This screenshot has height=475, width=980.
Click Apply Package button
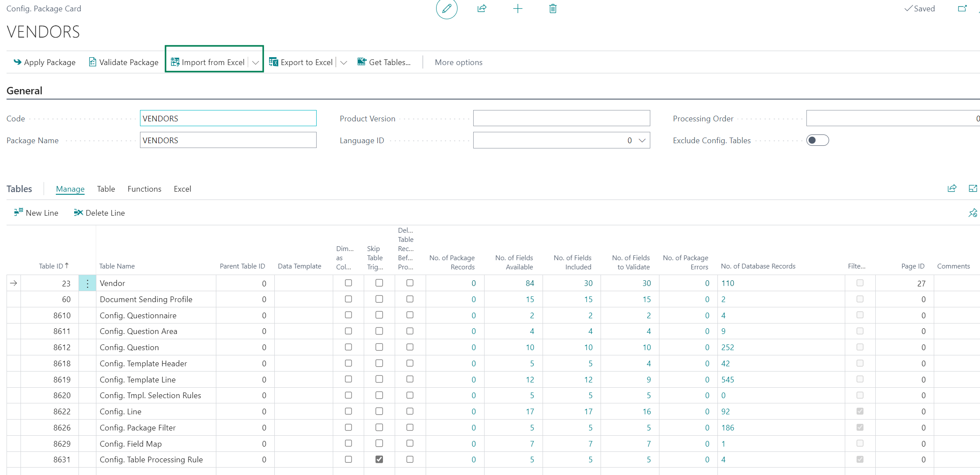coord(44,62)
